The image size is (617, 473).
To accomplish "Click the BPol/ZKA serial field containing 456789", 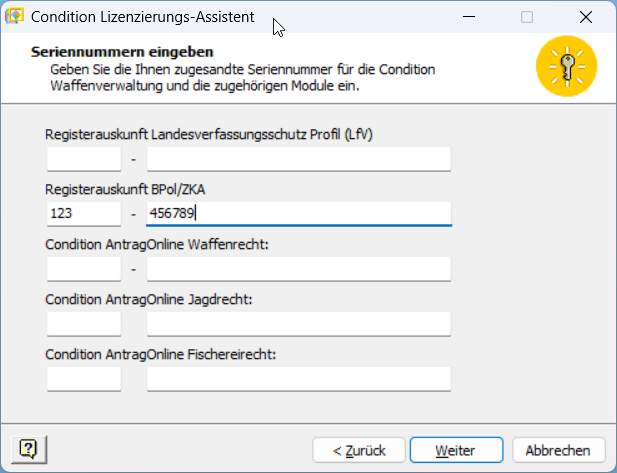I will click(298, 213).
